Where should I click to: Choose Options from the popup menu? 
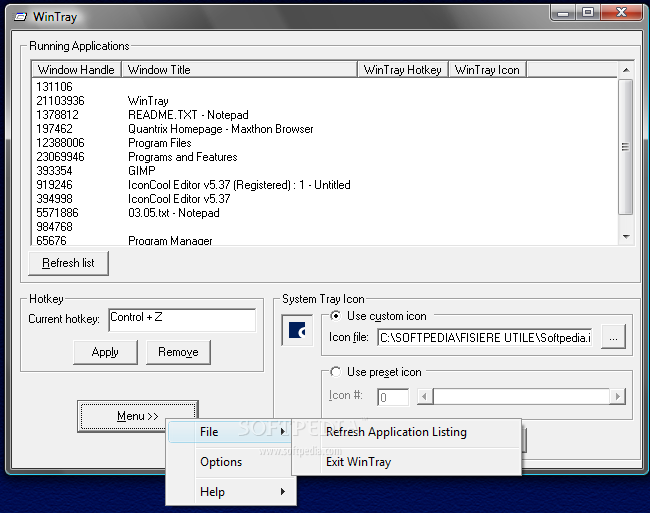231,462
